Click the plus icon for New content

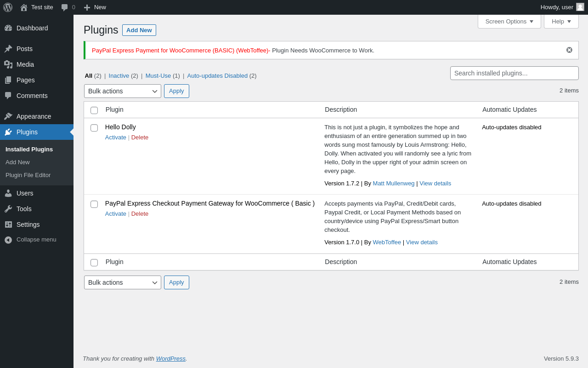(87, 7)
